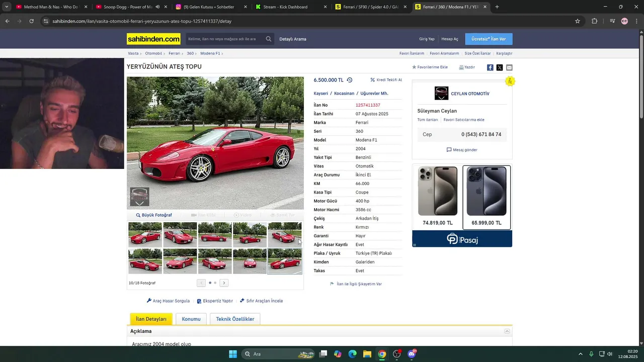This screenshot has height=362, width=644.
Task: Open Detaylı Arama
Action: (293, 39)
